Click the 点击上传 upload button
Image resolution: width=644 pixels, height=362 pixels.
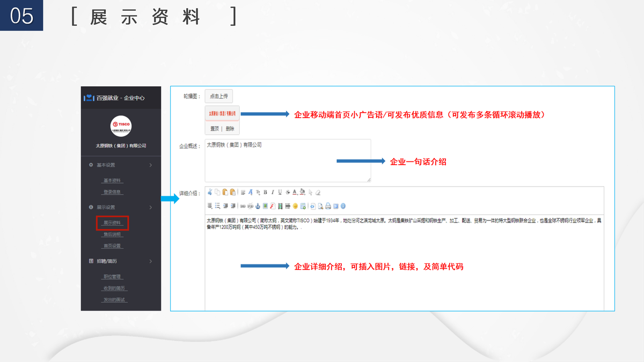(x=219, y=97)
